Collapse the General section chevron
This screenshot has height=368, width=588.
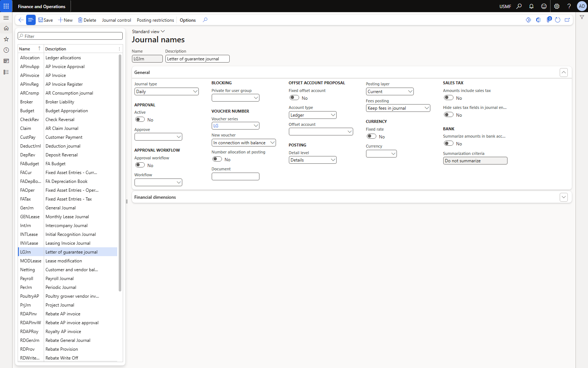(564, 72)
